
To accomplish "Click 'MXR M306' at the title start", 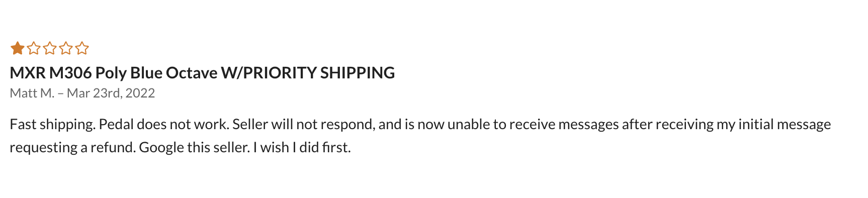I will 51,73.
